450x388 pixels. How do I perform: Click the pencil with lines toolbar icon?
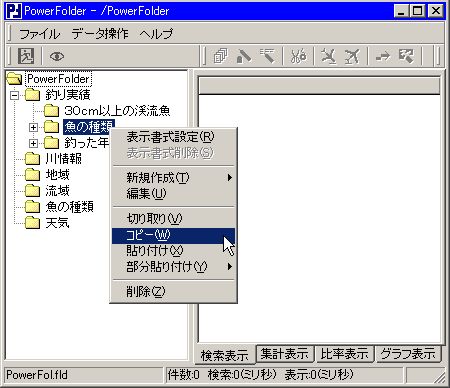tap(267, 56)
